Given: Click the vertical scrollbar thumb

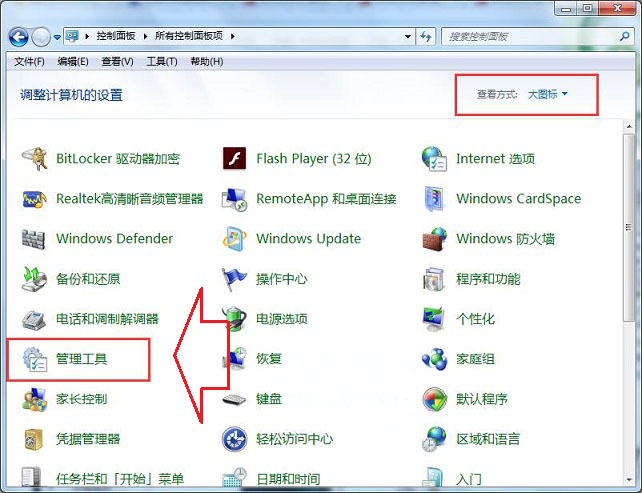Looking at the screenshot, I should (x=628, y=228).
